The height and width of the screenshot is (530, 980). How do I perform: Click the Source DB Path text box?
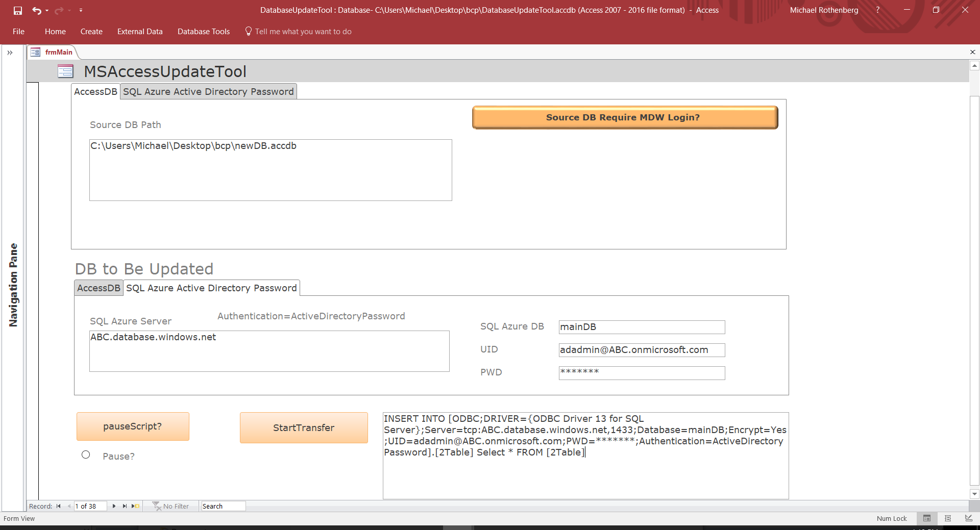coord(271,170)
